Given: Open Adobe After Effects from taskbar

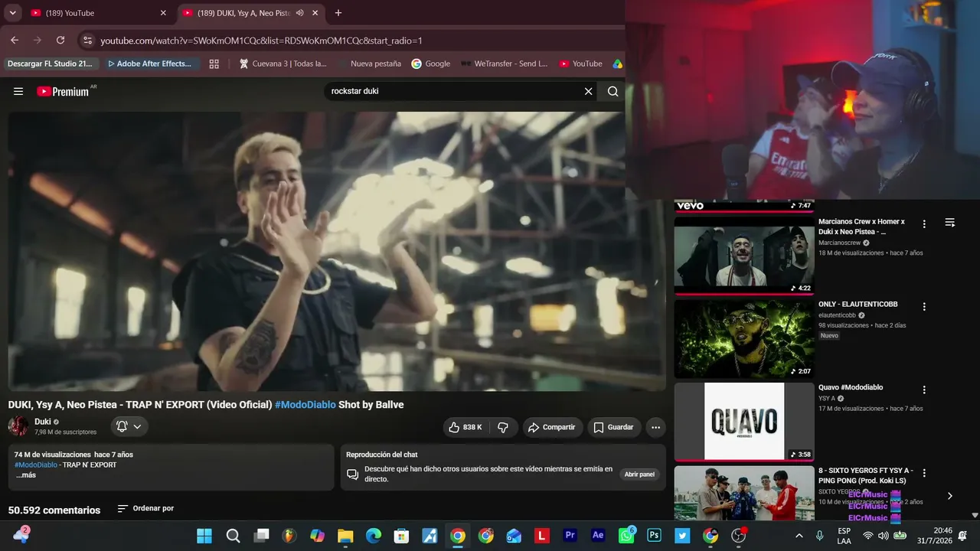Looking at the screenshot, I should [599, 536].
